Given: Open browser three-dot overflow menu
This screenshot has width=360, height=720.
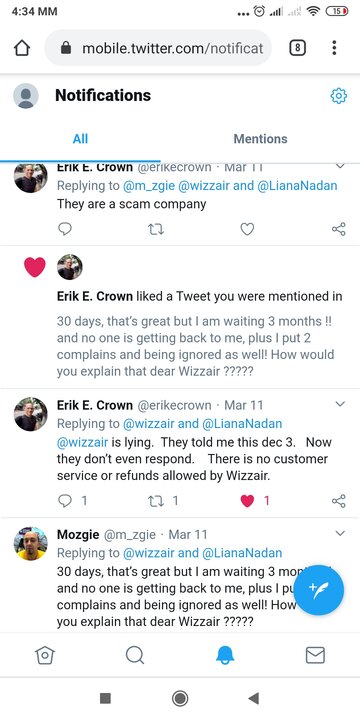Looking at the screenshot, I should click(x=334, y=48).
